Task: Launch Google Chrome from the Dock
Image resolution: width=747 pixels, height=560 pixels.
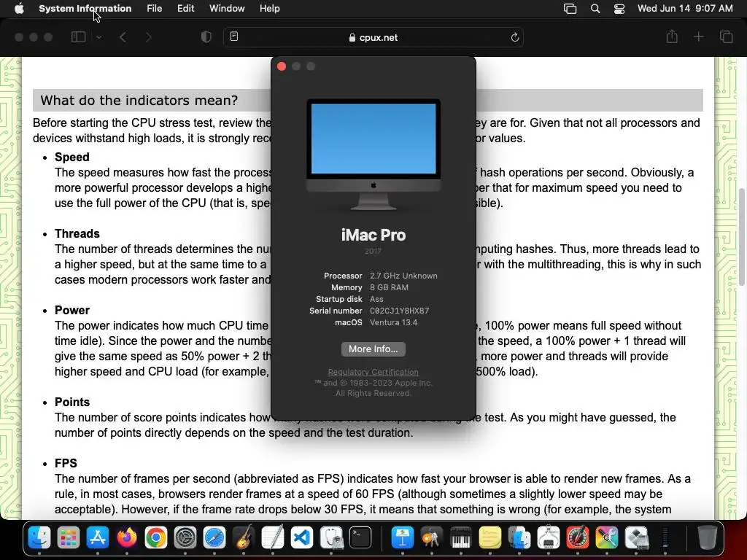Action: click(156, 538)
